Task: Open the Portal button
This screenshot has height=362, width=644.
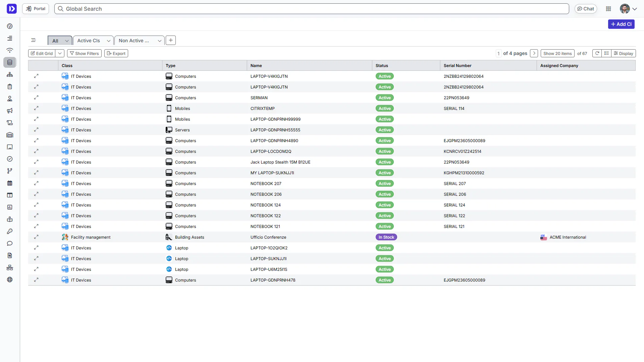Action: tap(36, 9)
